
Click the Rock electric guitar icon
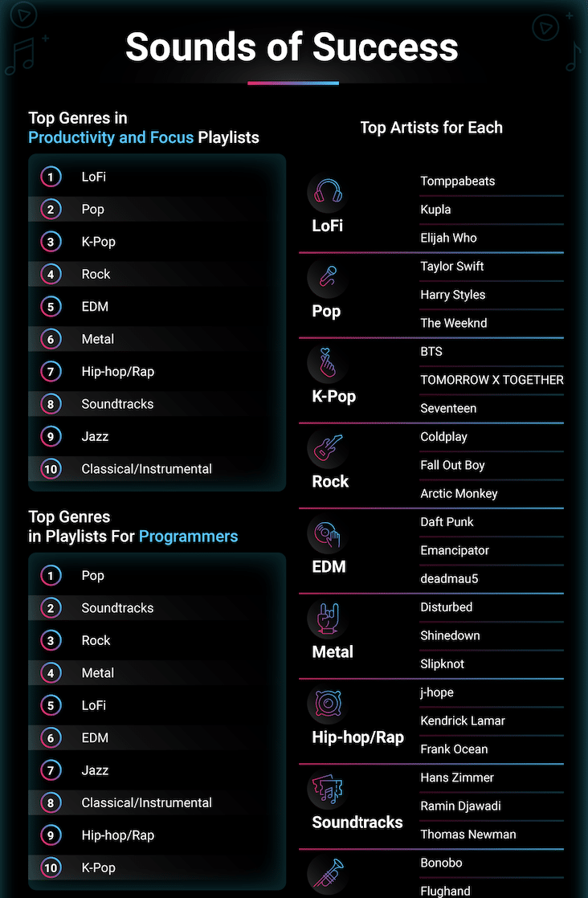pyautogui.click(x=329, y=447)
